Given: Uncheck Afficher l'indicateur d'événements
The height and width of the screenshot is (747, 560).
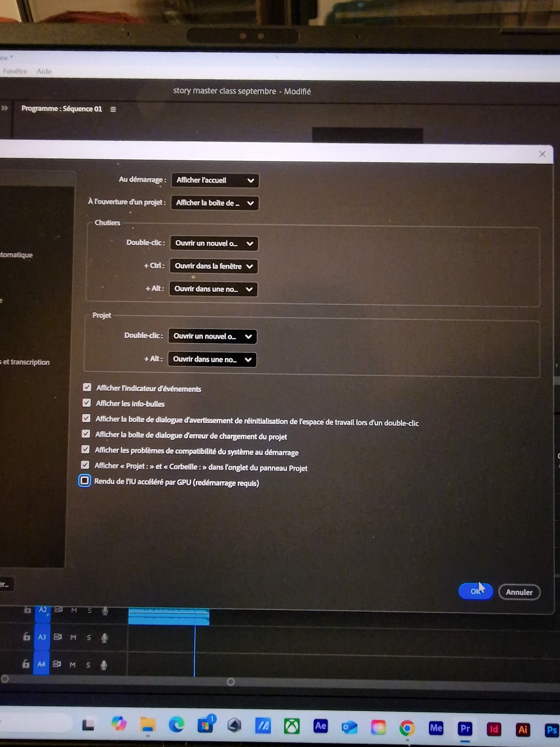Looking at the screenshot, I should click(x=87, y=387).
